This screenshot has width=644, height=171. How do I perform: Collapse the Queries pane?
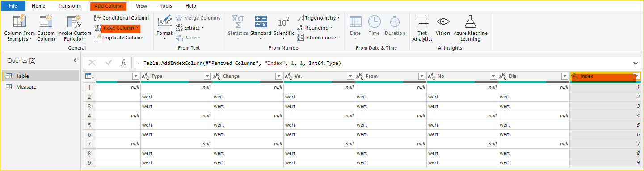75,60
